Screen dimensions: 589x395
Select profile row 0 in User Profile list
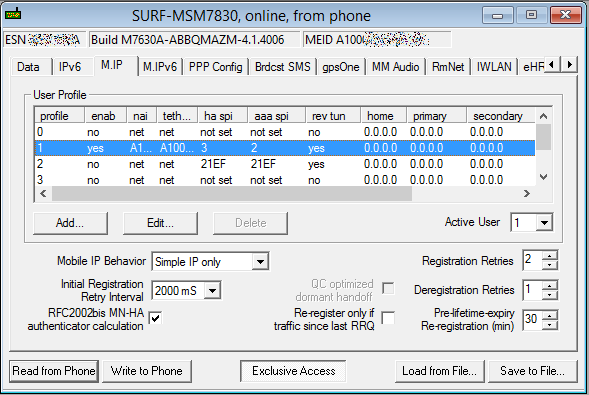pyautogui.click(x=285, y=132)
